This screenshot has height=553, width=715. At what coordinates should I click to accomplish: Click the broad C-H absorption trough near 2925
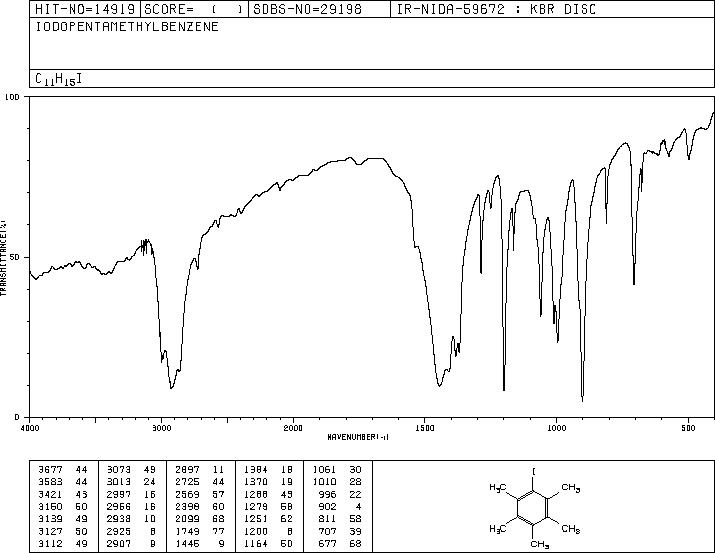pyautogui.click(x=171, y=387)
